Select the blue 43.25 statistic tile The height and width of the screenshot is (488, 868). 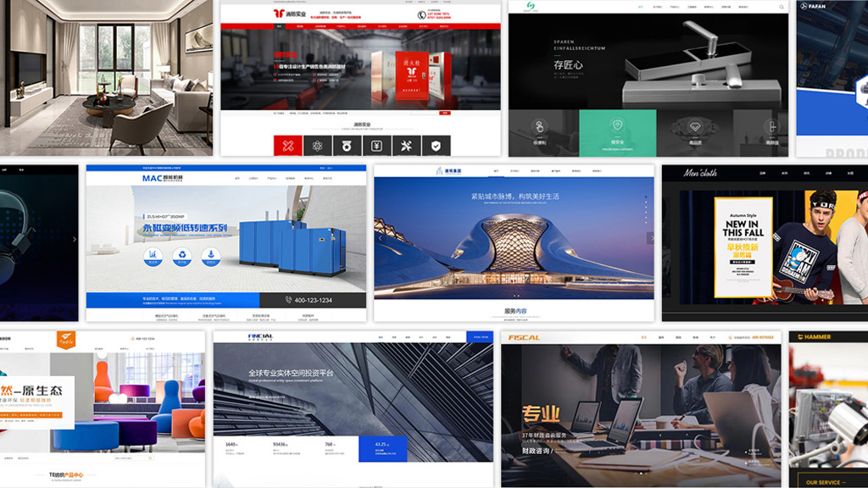382,446
